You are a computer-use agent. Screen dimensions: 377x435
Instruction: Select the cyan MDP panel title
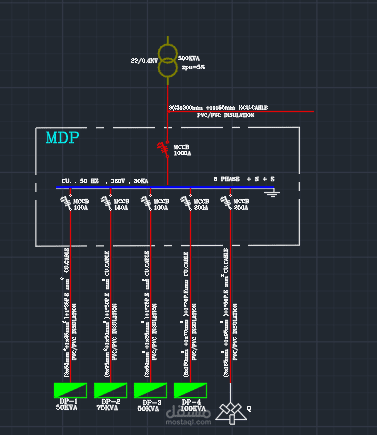(63, 138)
